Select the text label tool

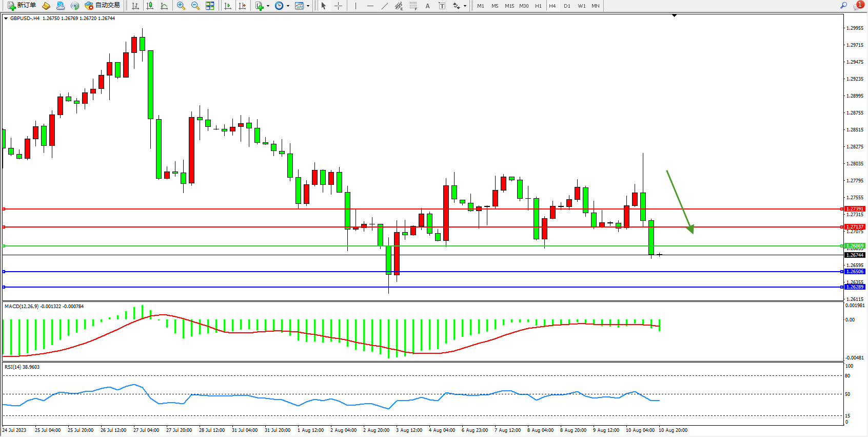point(442,6)
